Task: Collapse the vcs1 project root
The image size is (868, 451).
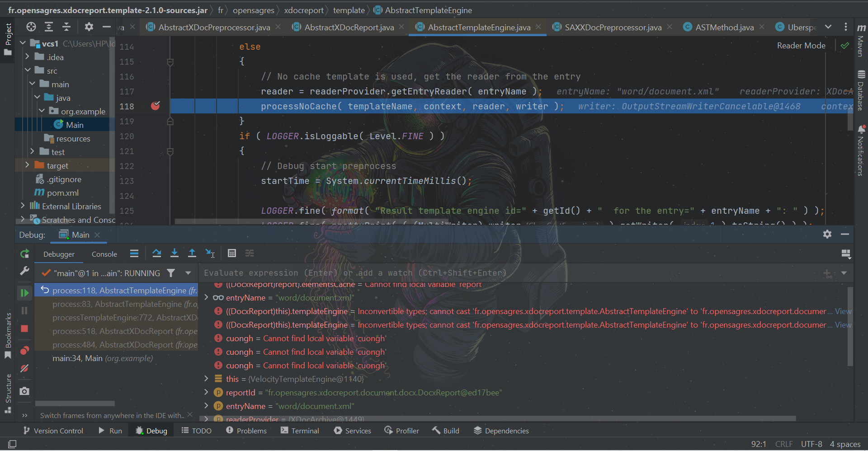Action: pyautogui.click(x=23, y=43)
